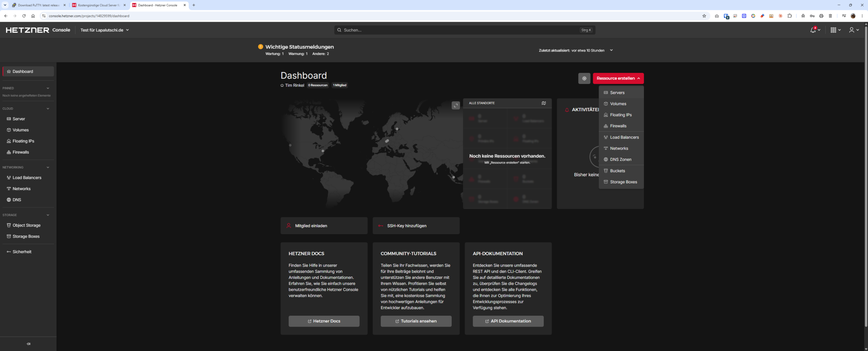Reload the page using browser refresh

(24, 16)
